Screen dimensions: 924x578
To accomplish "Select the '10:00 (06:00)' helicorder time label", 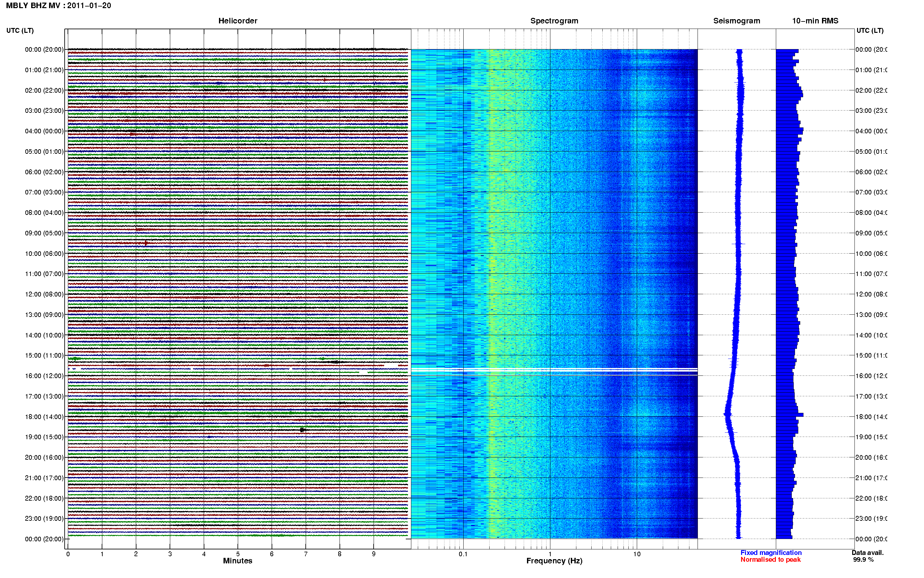I will [x=44, y=254].
